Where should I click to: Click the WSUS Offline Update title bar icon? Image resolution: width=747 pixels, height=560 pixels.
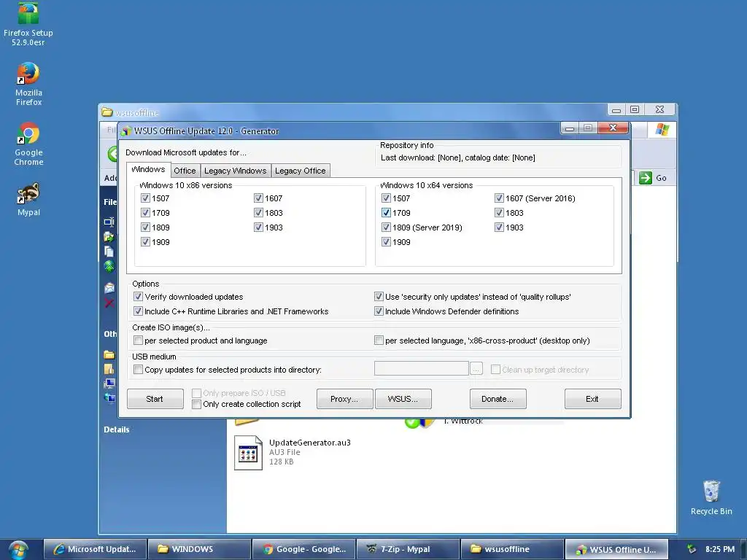click(x=125, y=131)
